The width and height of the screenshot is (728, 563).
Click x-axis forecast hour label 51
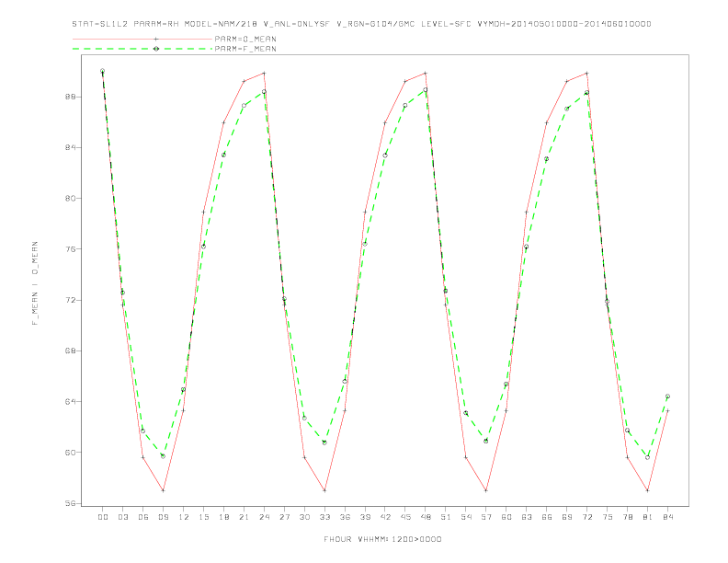click(x=446, y=517)
